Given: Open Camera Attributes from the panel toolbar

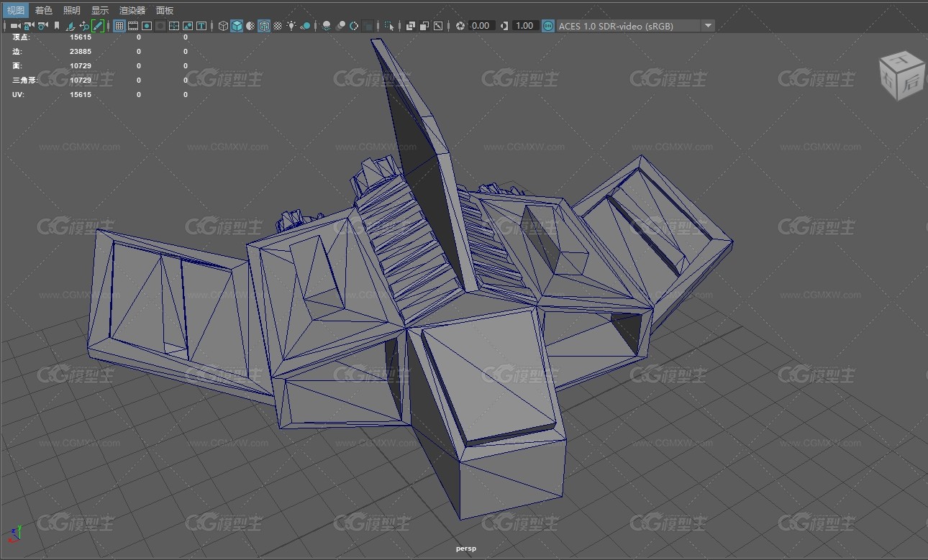Looking at the screenshot, I should coord(42,26).
